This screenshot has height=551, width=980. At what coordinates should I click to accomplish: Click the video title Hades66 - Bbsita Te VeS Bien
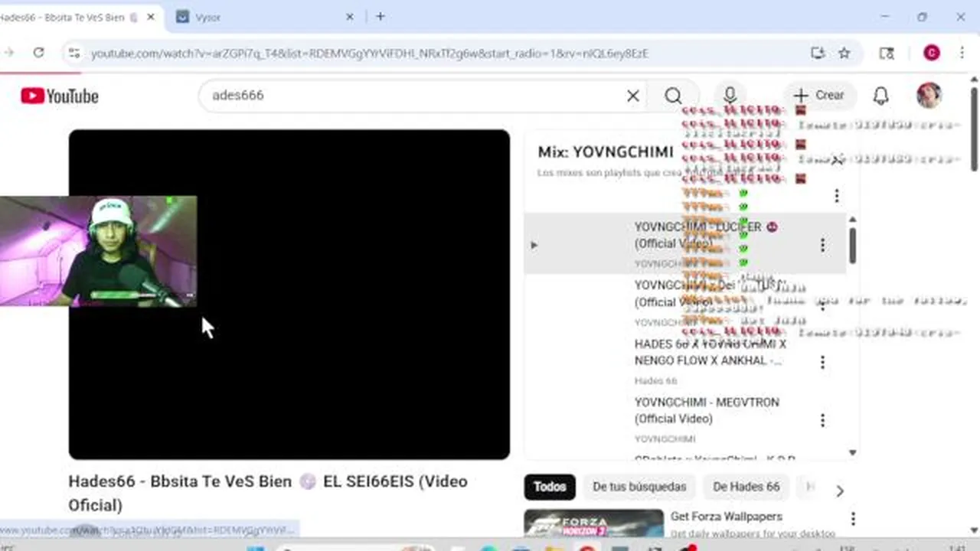click(268, 493)
